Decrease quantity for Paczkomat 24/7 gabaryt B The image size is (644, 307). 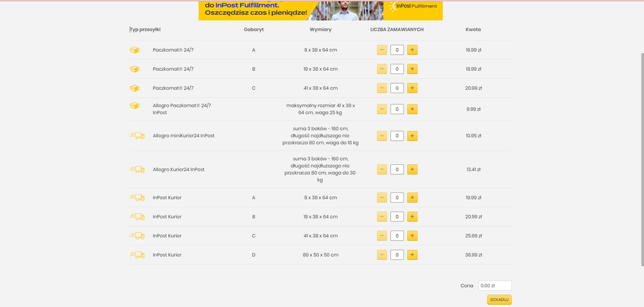point(382,69)
